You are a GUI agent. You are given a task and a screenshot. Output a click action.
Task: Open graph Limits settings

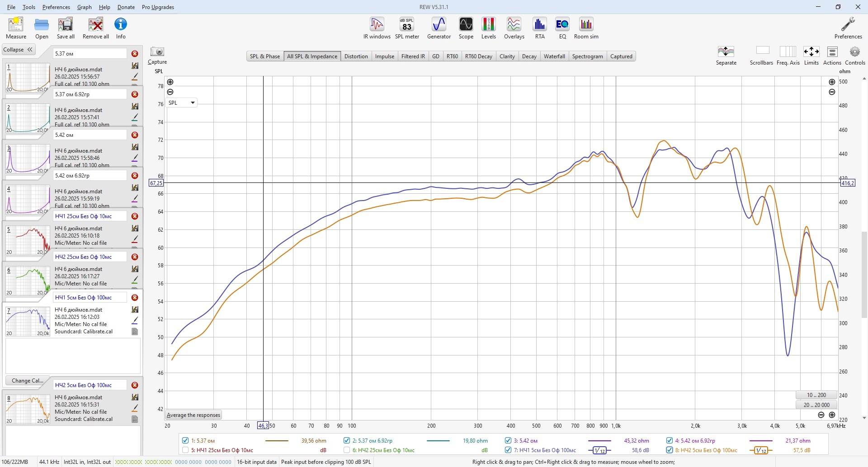click(x=811, y=56)
